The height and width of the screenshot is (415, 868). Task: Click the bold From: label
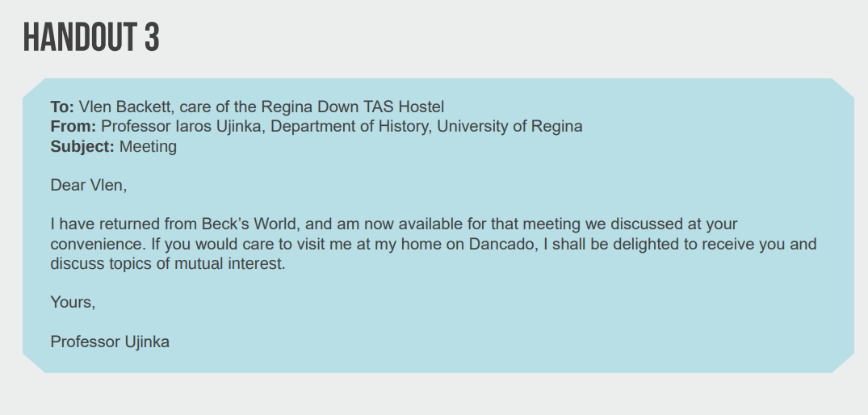coord(73,126)
